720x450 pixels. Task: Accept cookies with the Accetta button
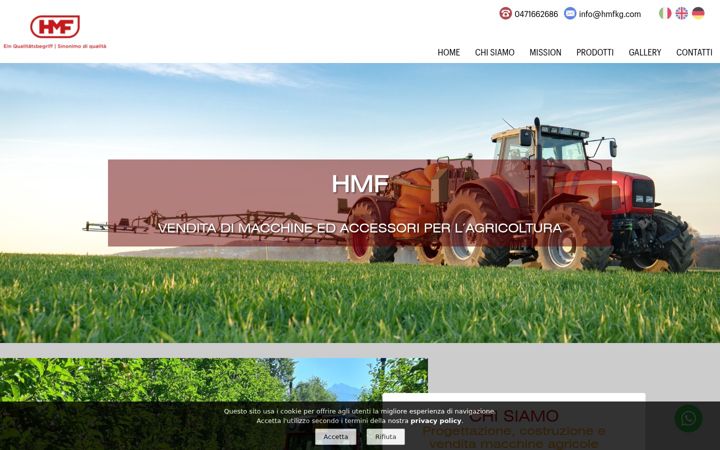336,437
